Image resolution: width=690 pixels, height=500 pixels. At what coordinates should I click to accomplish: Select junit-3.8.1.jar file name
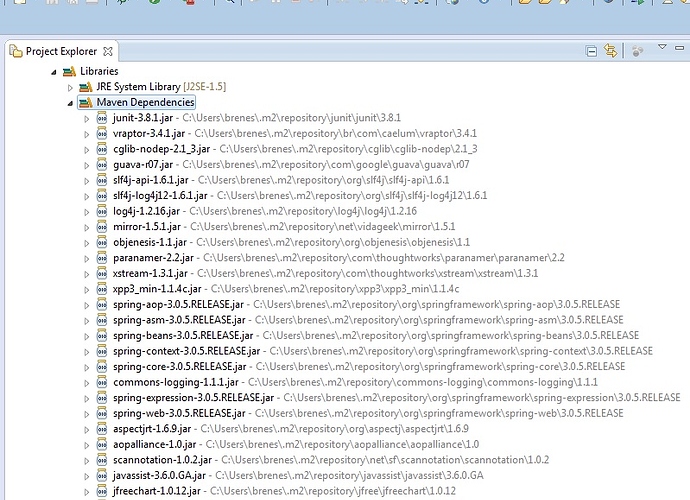143,118
